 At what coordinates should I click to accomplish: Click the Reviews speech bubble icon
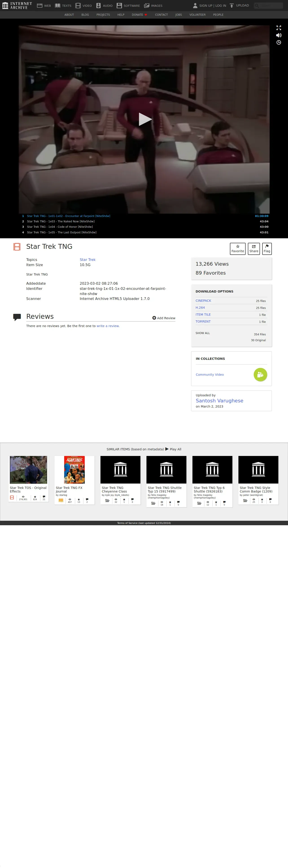[x=17, y=317]
